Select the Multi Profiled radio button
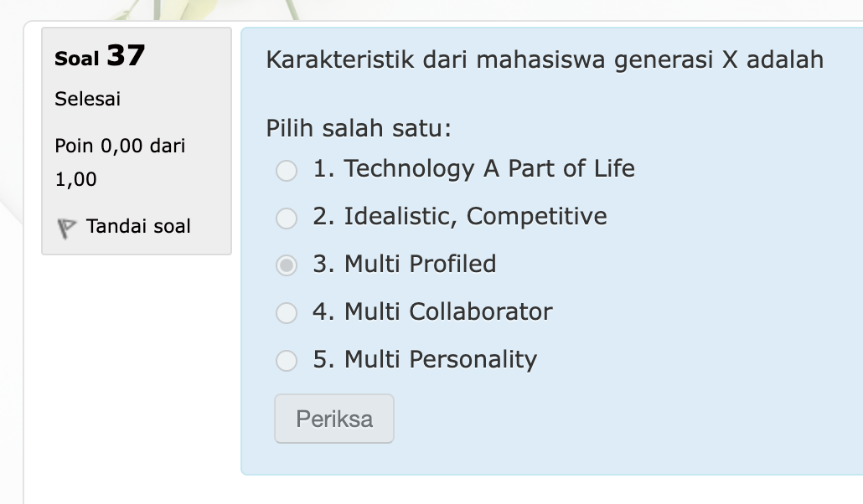 tap(287, 265)
